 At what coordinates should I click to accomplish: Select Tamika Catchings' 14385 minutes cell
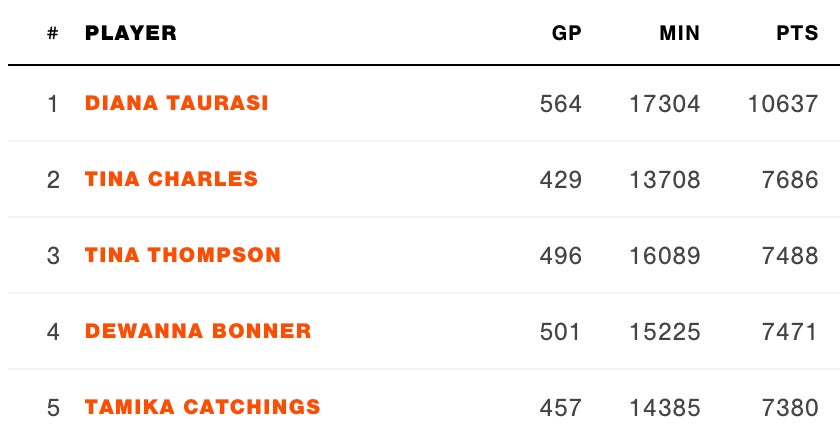tap(665, 408)
